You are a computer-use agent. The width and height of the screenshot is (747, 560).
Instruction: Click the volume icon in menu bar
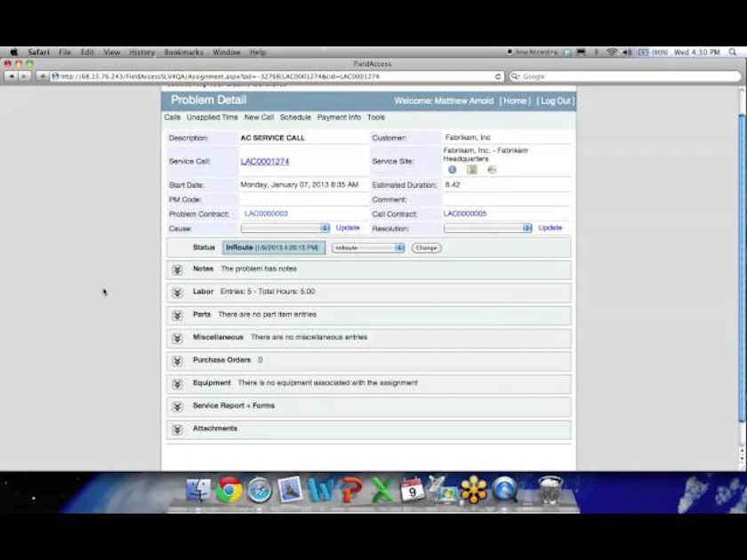pos(628,52)
